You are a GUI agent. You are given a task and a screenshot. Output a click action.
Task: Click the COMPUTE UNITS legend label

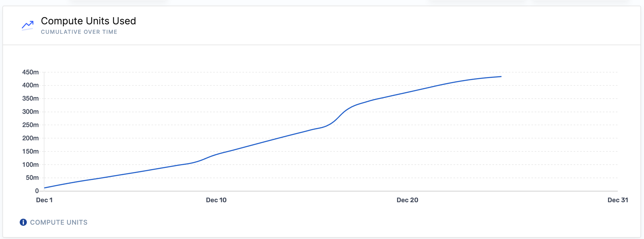click(59, 222)
